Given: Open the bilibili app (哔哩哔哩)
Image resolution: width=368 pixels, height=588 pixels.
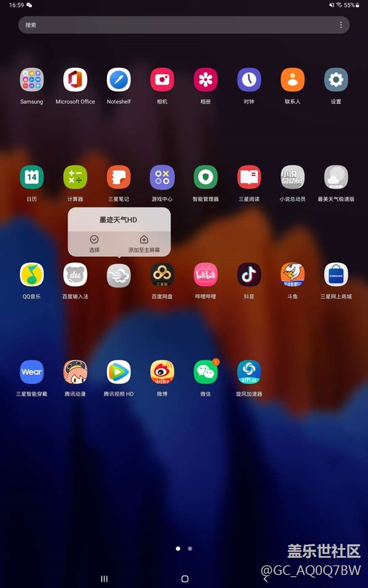Looking at the screenshot, I should tap(206, 275).
